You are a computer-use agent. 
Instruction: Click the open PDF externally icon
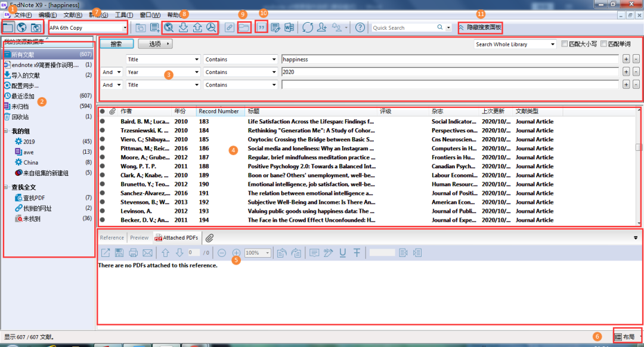(106, 253)
